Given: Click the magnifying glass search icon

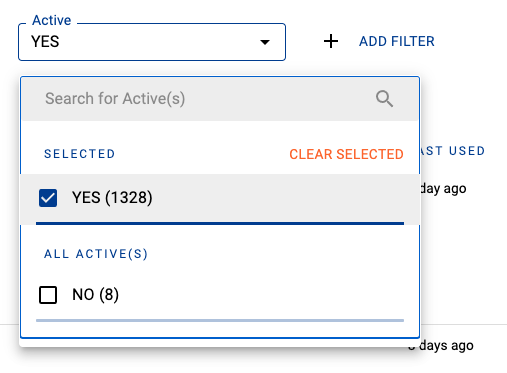Looking at the screenshot, I should 384,99.
